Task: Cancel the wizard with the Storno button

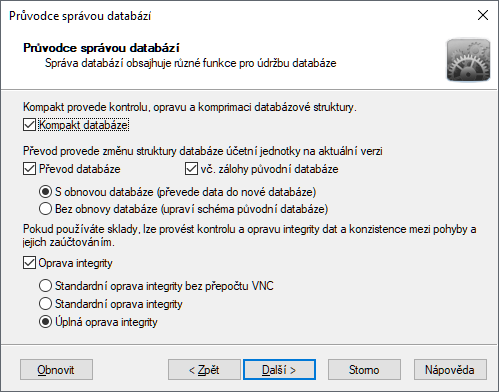Action: pyautogui.click(x=364, y=370)
